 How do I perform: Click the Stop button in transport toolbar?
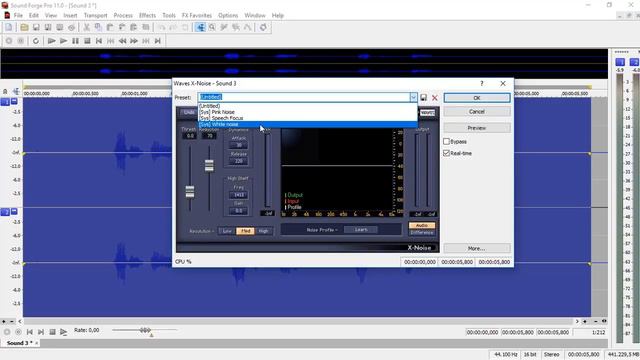coord(87,41)
